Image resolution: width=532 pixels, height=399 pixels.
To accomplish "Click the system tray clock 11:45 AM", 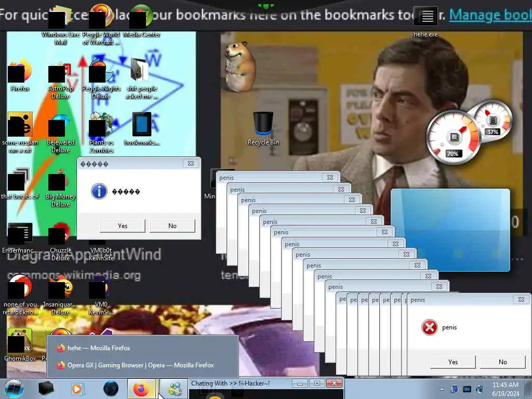I will point(505,389).
